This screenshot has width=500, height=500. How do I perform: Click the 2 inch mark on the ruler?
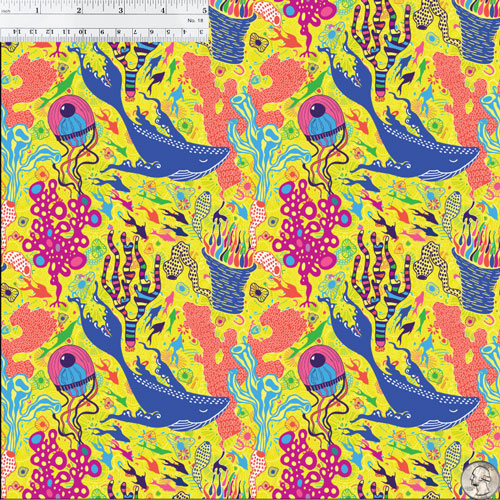[x=79, y=10]
